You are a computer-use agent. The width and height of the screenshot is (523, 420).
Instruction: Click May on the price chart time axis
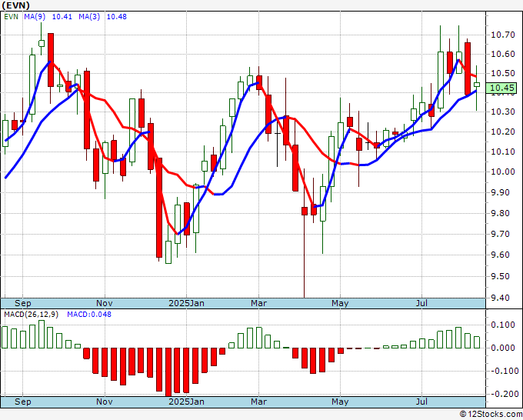[x=340, y=303]
